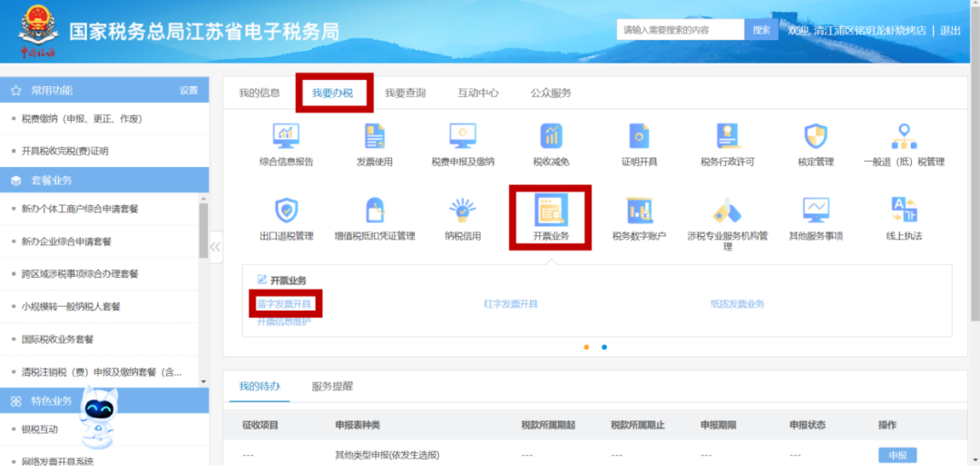Collapse the sidebar with the chevron handle
This screenshot has width=980, height=472.
point(216,246)
